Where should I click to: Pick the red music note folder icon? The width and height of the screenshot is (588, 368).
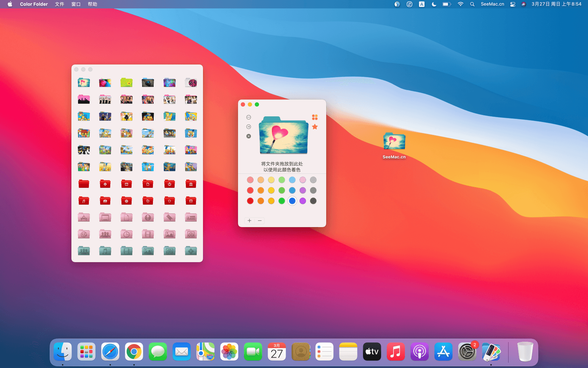pos(84,201)
